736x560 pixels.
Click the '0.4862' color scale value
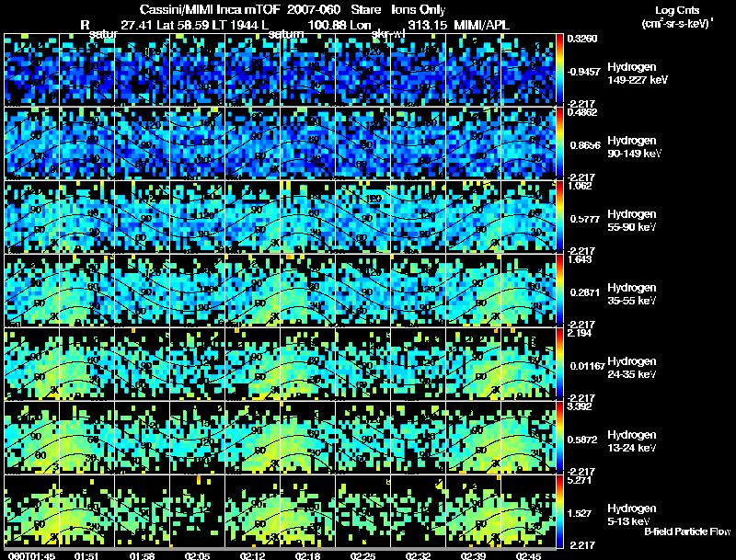(x=582, y=112)
